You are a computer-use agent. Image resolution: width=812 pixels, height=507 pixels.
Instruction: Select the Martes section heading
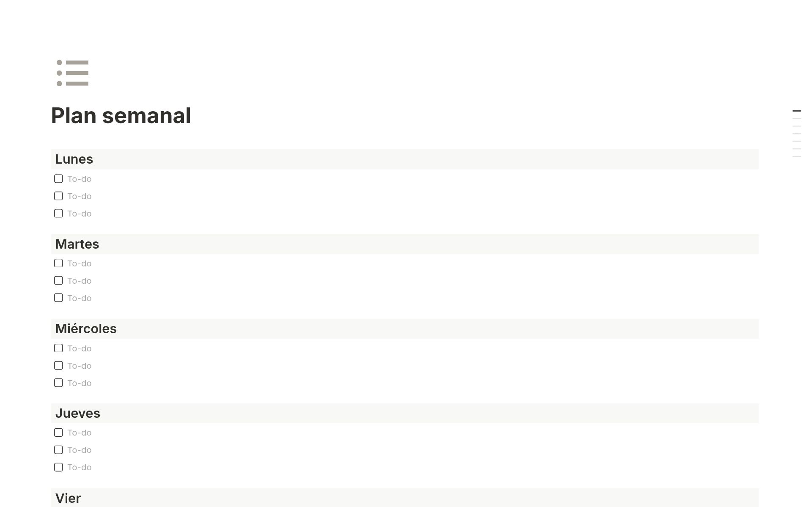[x=77, y=244]
